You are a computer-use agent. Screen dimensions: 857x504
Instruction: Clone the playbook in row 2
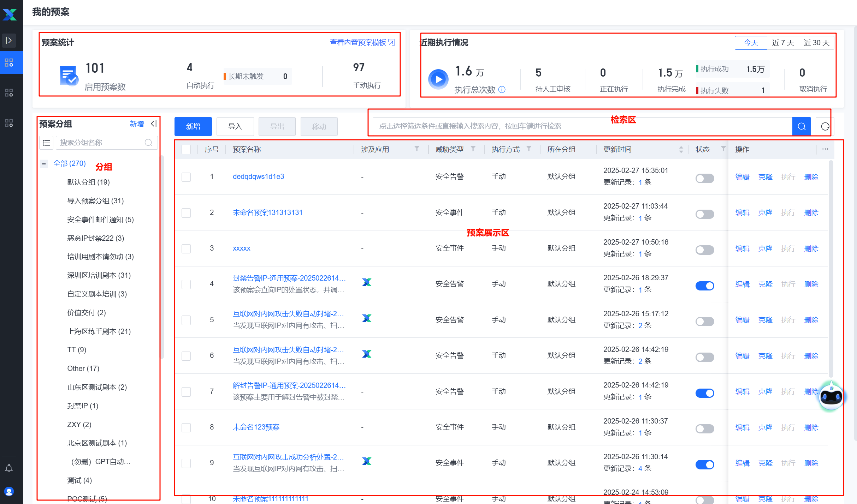coord(765,213)
